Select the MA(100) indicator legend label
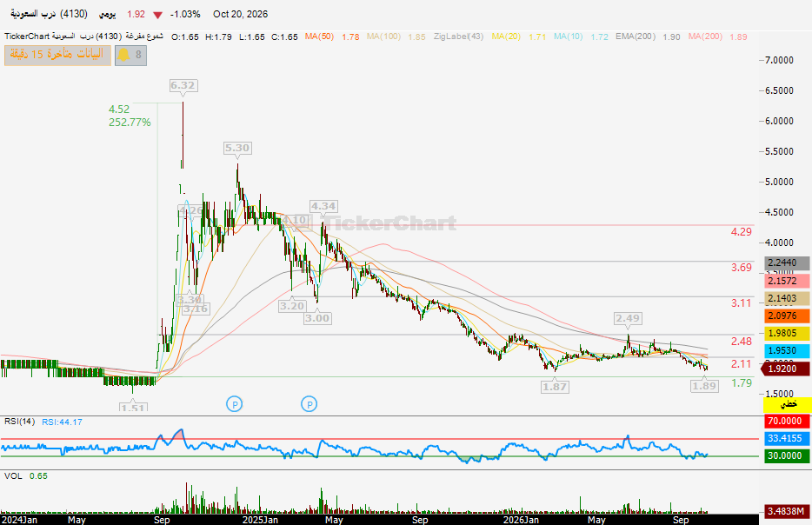812x525 pixels. [x=383, y=37]
